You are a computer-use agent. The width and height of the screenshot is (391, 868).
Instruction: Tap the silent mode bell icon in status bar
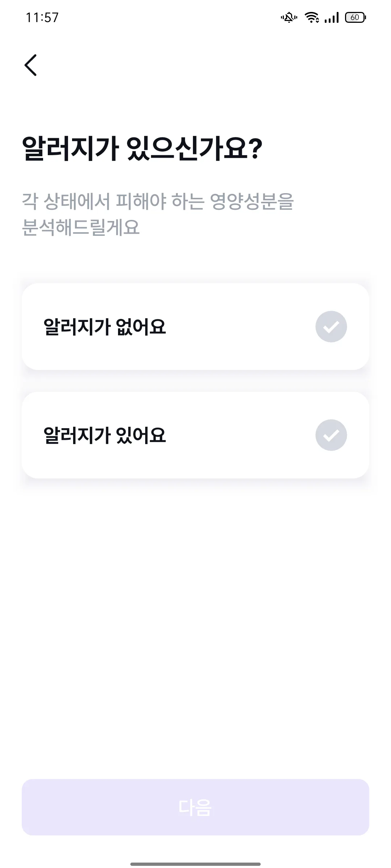point(289,17)
